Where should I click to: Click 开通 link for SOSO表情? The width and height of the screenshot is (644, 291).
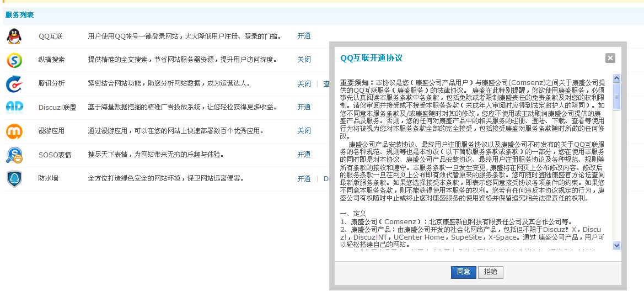304,155
